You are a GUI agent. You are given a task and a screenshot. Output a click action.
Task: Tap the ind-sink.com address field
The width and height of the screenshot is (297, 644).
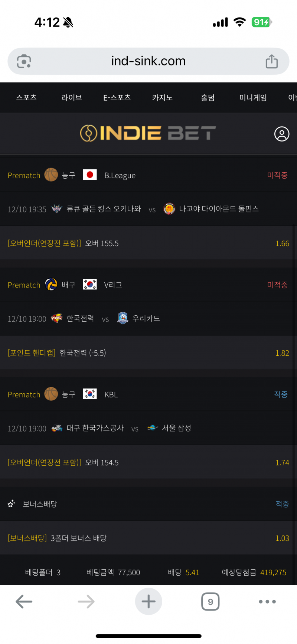[148, 61]
